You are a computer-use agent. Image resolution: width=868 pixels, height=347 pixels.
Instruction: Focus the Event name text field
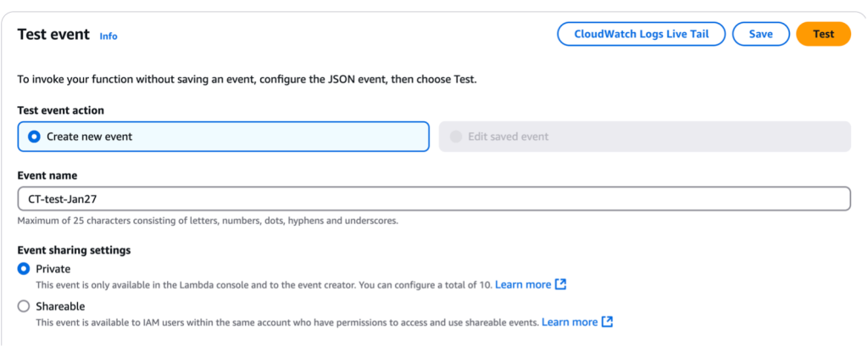pos(433,199)
